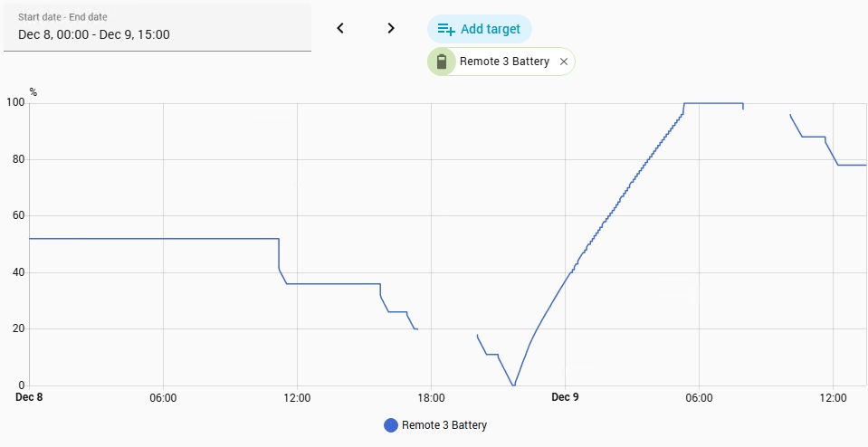Click the Dec 9 x-axis label
Image resolution: width=868 pixels, height=447 pixels.
point(565,397)
